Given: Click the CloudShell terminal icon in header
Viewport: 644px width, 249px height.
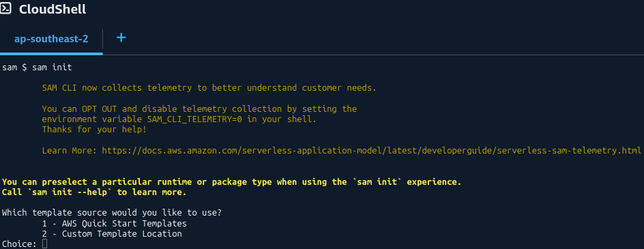Looking at the screenshot, I should (5, 8).
